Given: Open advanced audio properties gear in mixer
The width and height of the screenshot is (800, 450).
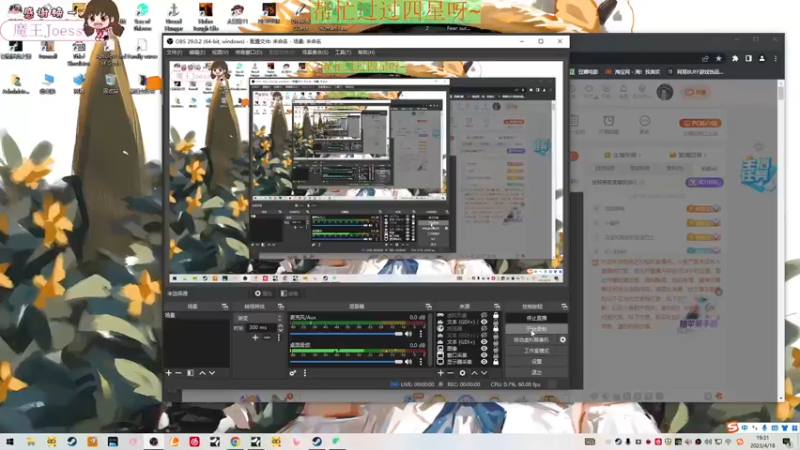Looking at the screenshot, I should [293, 373].
